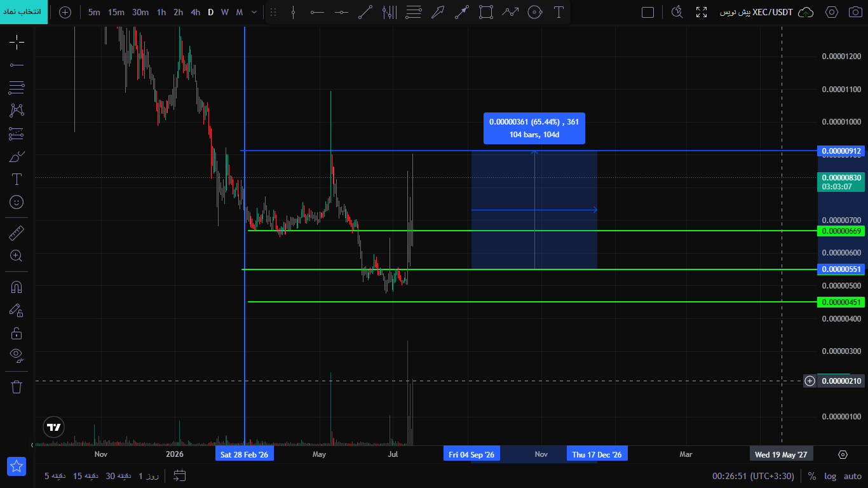Open chart settings hexagon icon

pyautogui.click(x=831, y=12)
